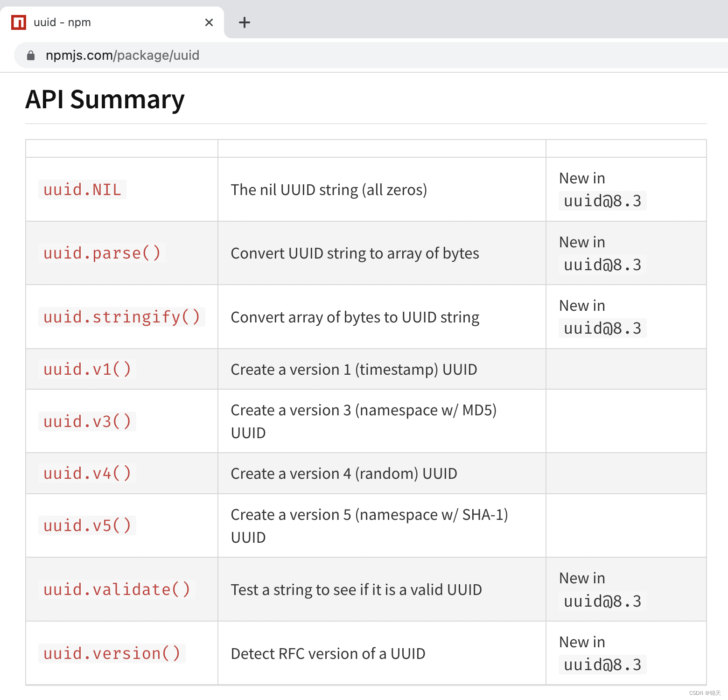
Task: Close the uuid - npm tab
Action: point(209,22)
